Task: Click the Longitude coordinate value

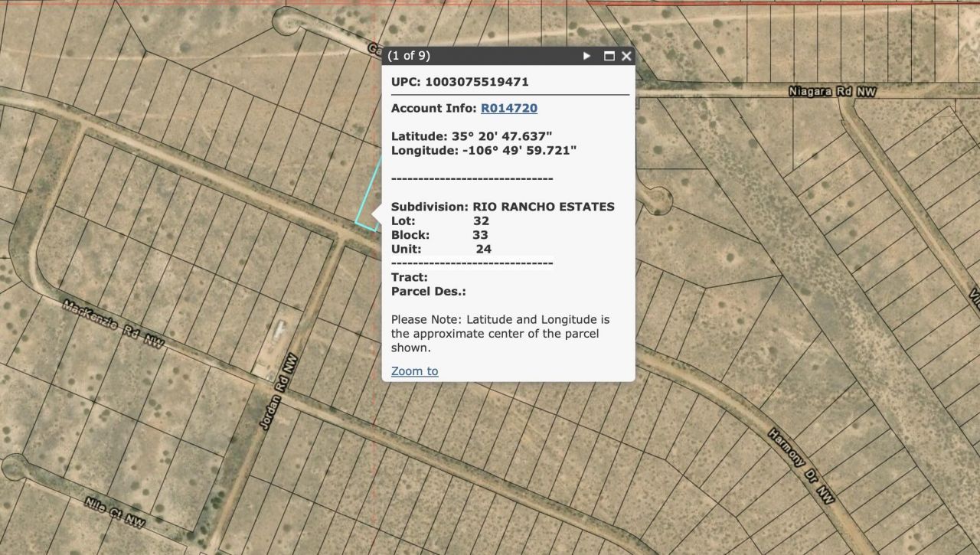Action: [519, 150]
